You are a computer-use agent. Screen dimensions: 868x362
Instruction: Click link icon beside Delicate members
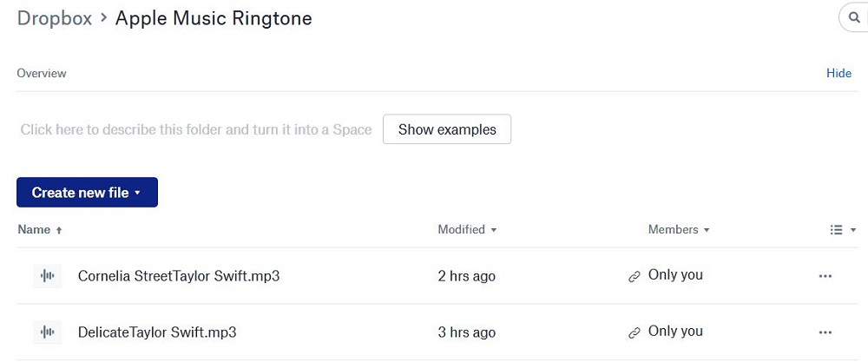pos(635,332)
